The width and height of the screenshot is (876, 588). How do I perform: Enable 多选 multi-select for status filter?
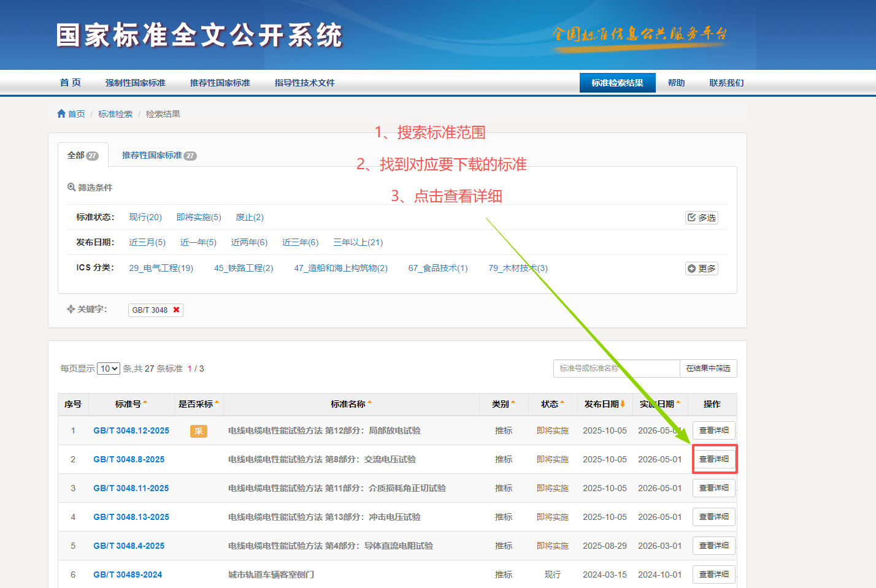(x=701, y=218)
